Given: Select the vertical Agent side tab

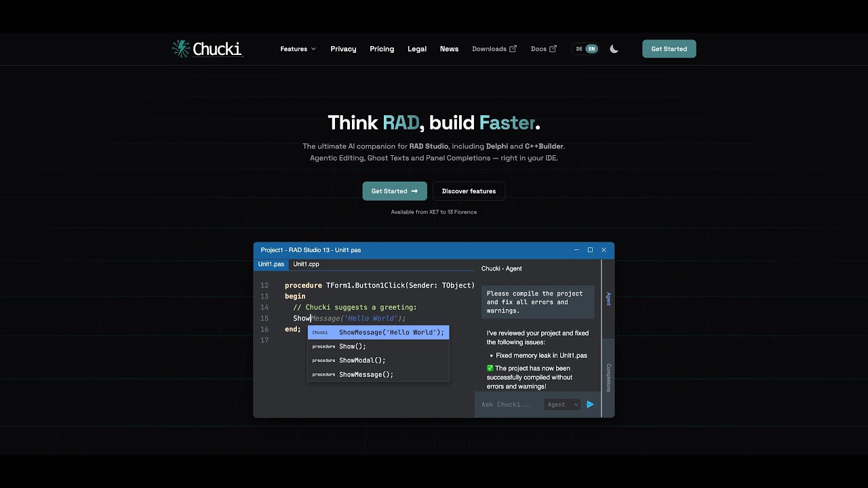Looking at the screenshot, I should pos(608,299).
